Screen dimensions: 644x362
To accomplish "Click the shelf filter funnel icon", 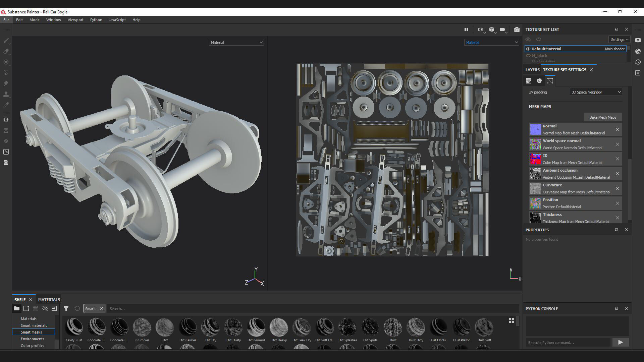I will coord(66,308).
